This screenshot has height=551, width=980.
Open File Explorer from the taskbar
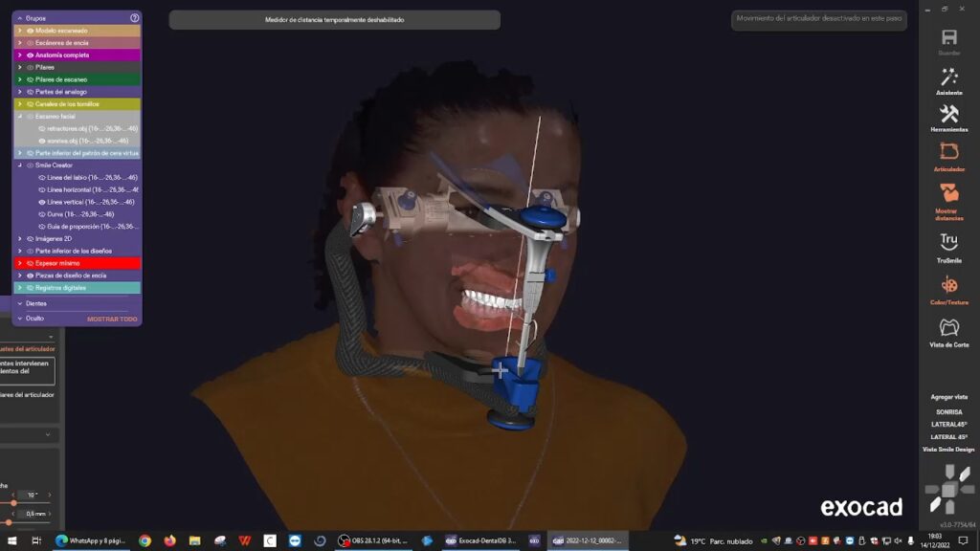click(195, 540)
